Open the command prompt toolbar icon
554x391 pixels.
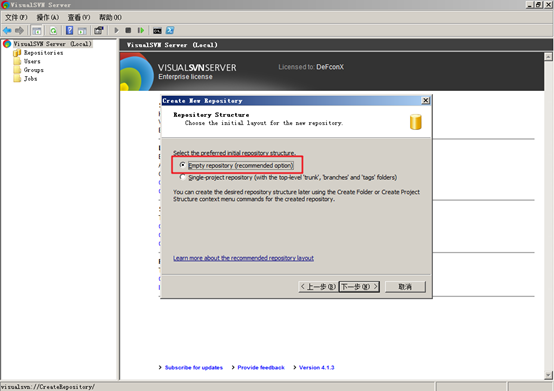(157, 31)
